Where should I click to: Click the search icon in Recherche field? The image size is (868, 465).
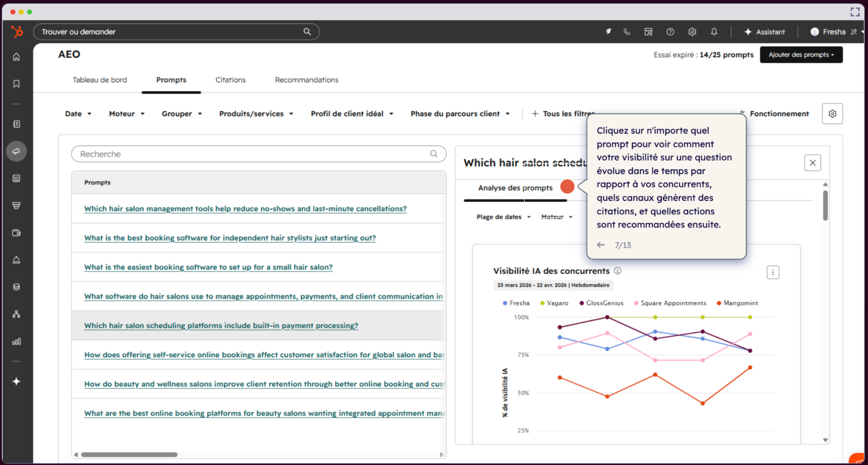(x=434, y=154)
